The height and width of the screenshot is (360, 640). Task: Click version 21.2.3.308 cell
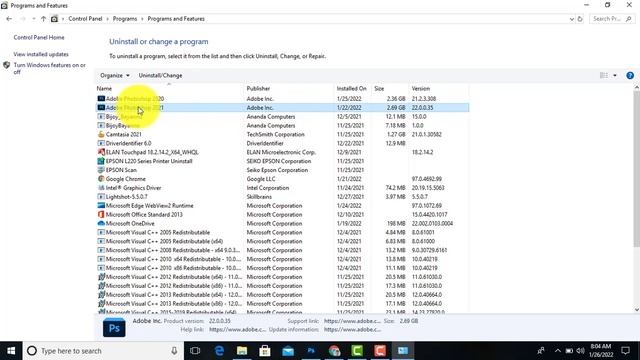pyautogui.click(x=424, y=99)
